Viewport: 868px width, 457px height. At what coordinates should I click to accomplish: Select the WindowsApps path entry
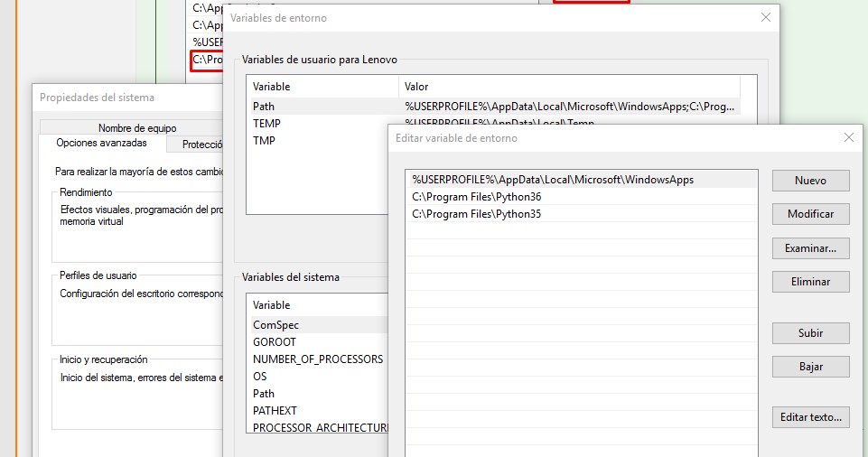coord(553,180)
